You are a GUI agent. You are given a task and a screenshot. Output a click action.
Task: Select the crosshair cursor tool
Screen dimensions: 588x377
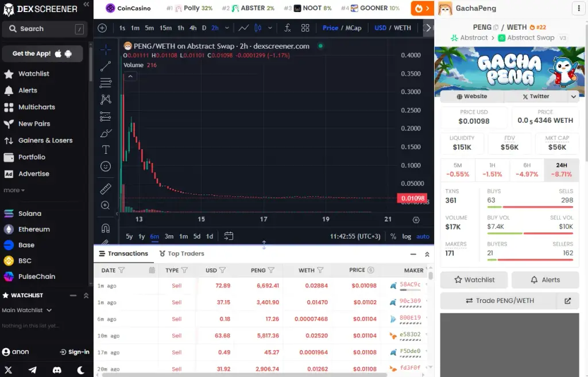click(106, 49)
